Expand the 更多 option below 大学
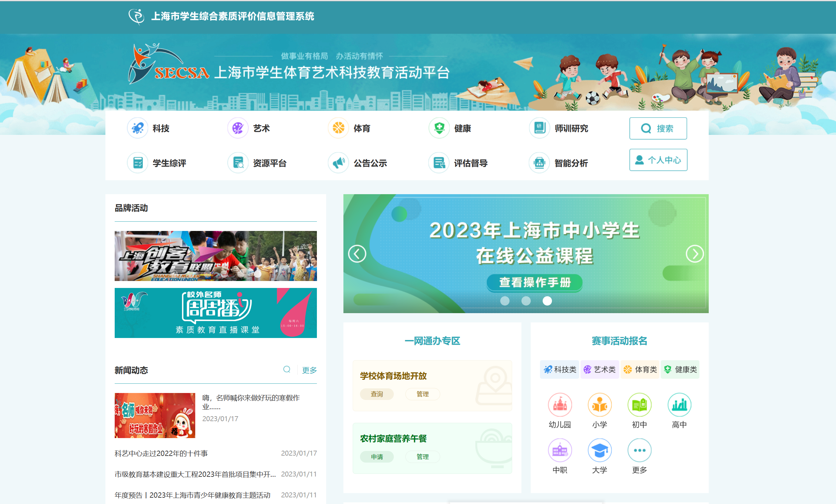Image resolution: width=836 pixels, height=504 pixels. pyautogui.click(x=639, y=450)
